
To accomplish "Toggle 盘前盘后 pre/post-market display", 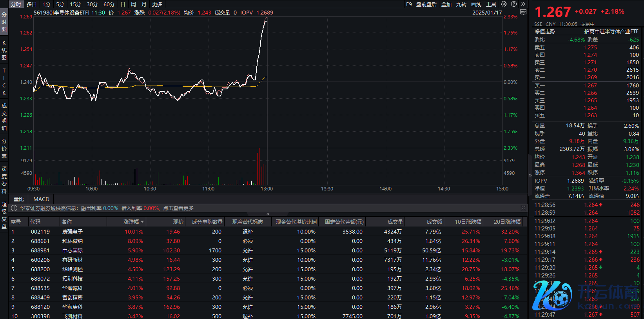I will click(x=426, y=4).
